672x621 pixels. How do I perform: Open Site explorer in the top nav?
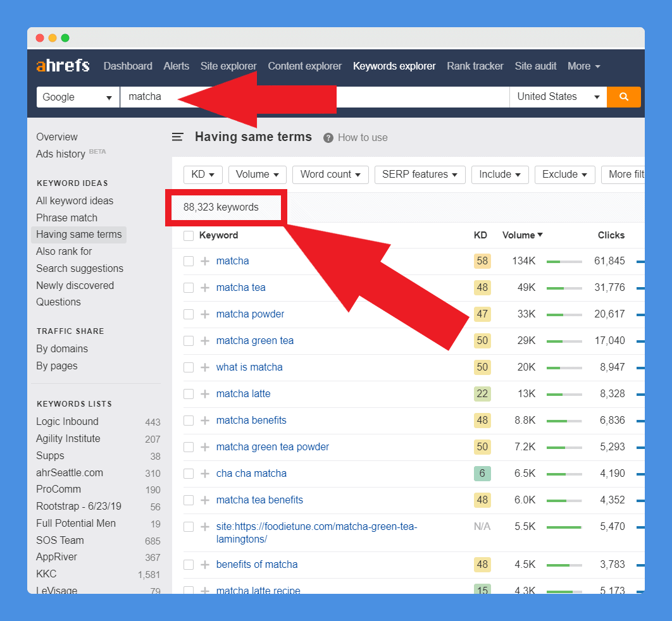pyautogui.click(x=228, y=66)
